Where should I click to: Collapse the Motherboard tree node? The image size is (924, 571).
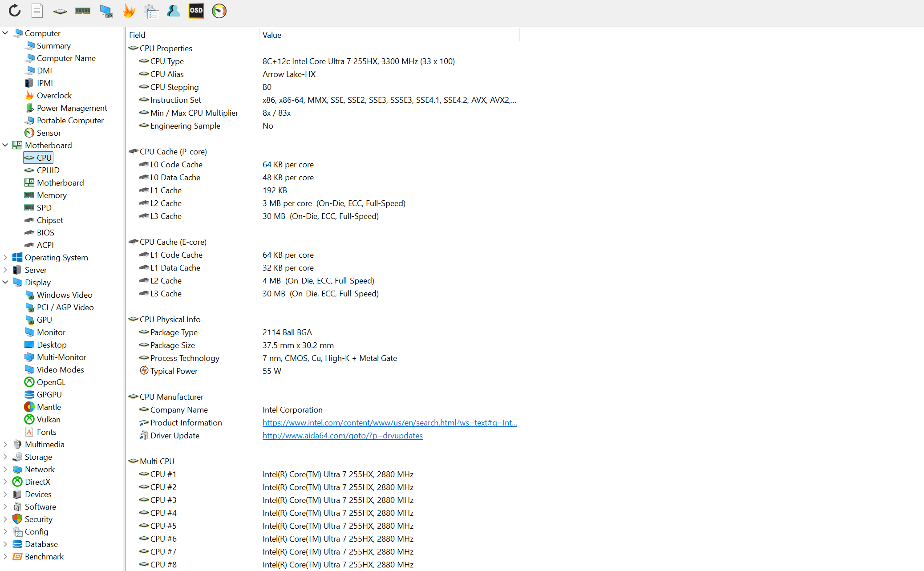[x=5, y=145]
